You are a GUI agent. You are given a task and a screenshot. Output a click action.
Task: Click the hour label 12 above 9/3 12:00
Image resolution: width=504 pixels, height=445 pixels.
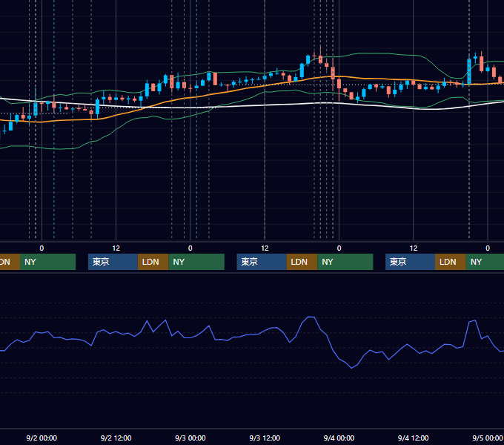click(x=265, y=248)
